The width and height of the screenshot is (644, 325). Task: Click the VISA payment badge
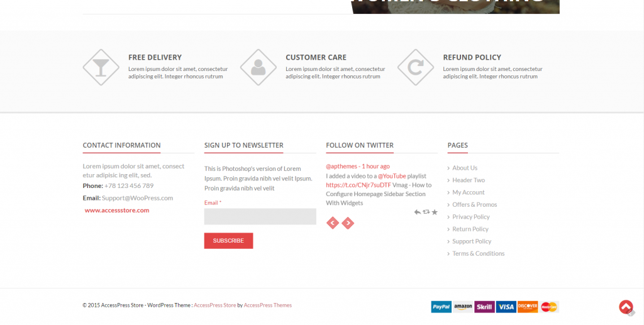(506, 307)
